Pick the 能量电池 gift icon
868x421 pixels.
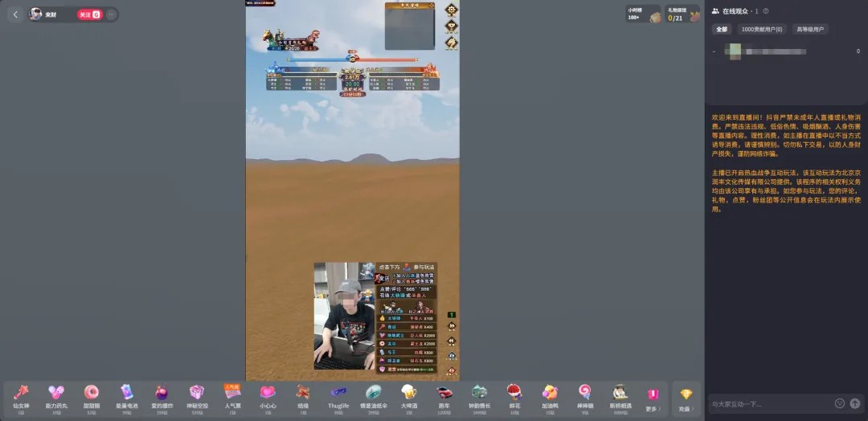[x=126, y=394]
